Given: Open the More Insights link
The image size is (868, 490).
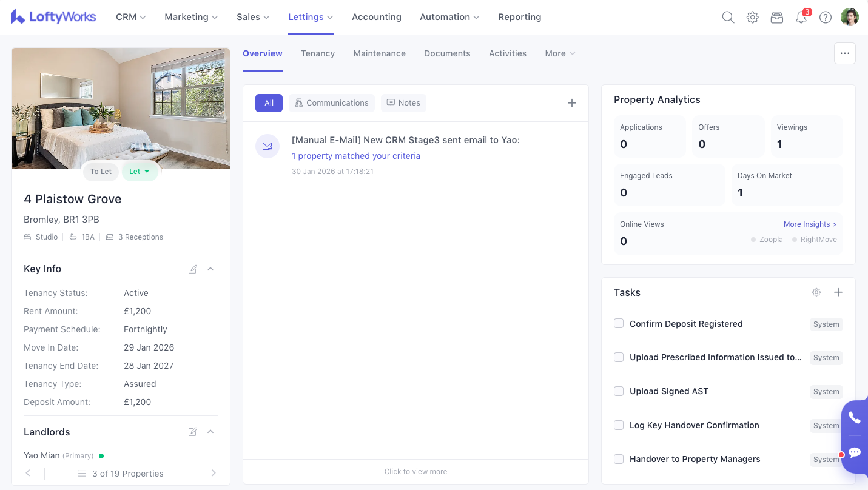Looking at the screenshot, I should click(x=810, y=224).
